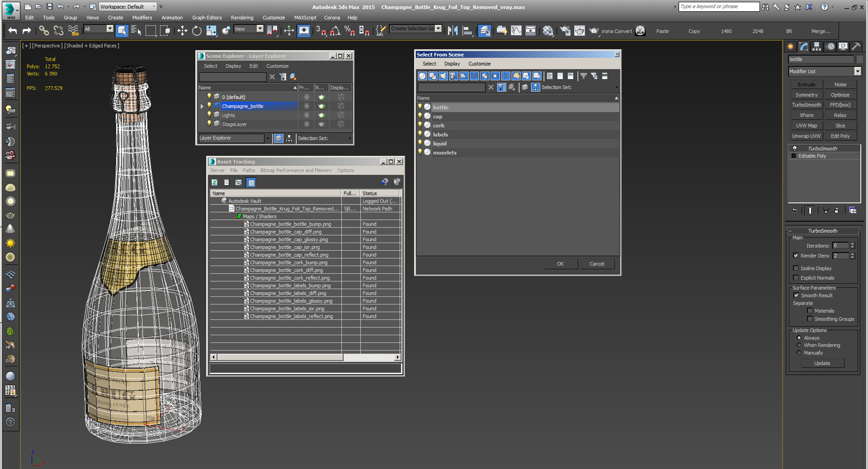Select the Always update option
The height and width of the screenshot is (469, 868).
tap(799, 338)
